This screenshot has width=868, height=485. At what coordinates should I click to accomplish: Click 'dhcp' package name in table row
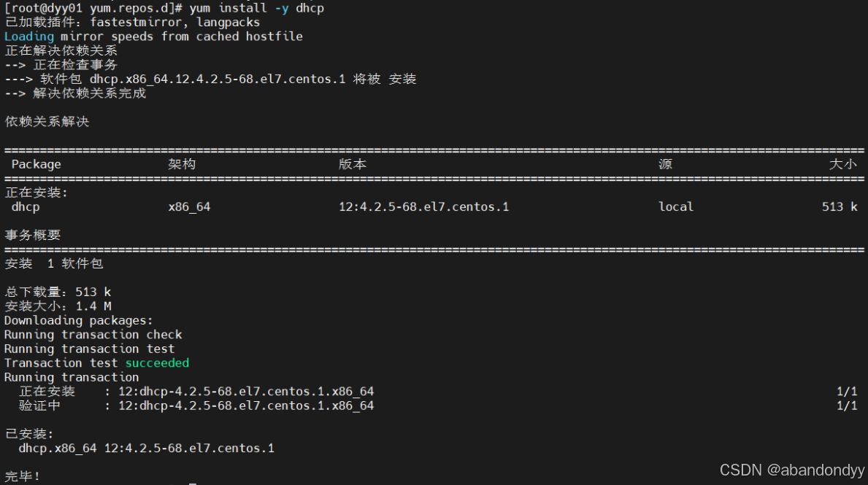tap(26, 207)
